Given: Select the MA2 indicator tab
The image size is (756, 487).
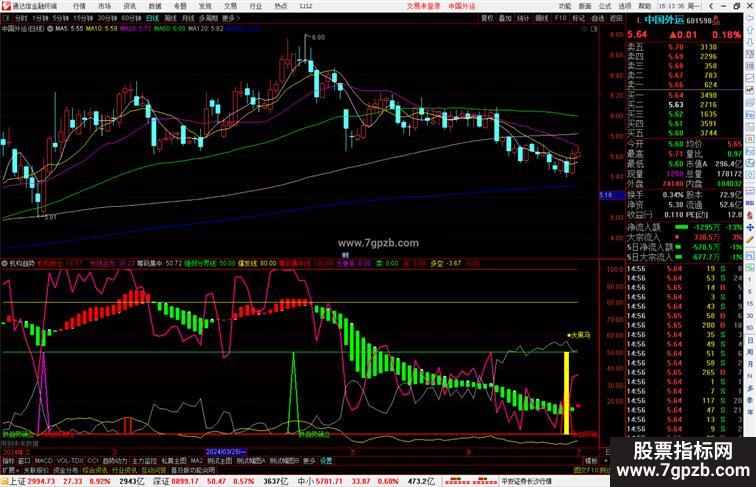Looking at the screenshot, I should pyautogui.click(x=196, y=461).
